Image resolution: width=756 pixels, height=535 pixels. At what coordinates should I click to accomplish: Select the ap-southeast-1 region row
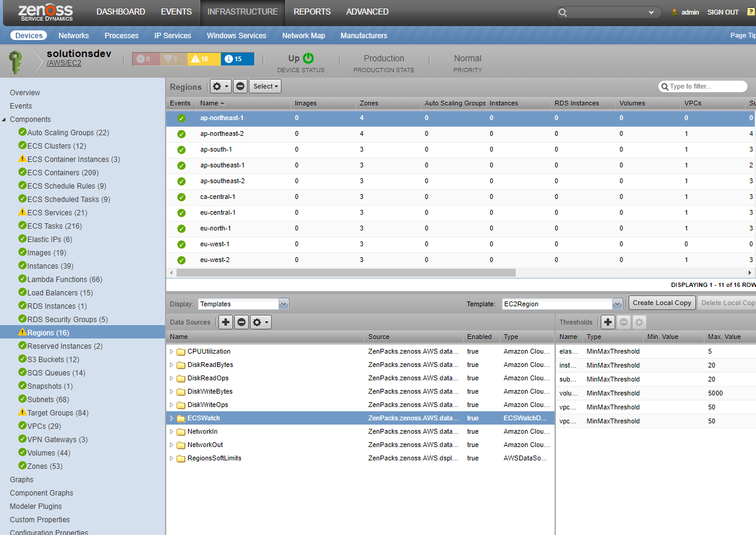[461, 166]
